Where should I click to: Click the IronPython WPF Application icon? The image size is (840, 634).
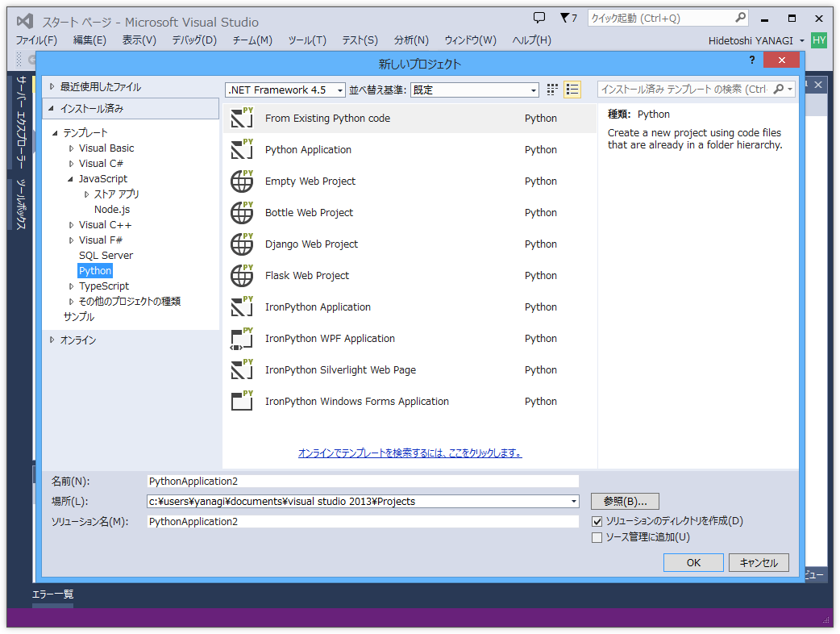tap(242, 339)
